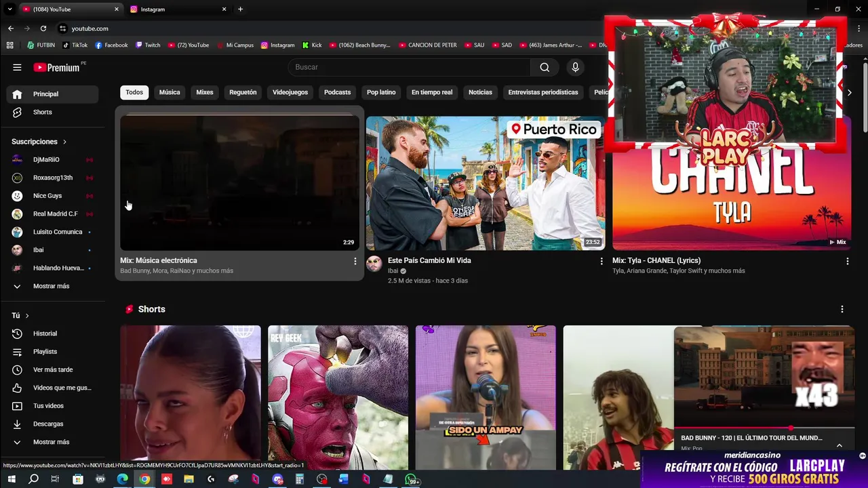Open Historial in the sidebar
The image size is (868, 488).
tap(52, 333)
